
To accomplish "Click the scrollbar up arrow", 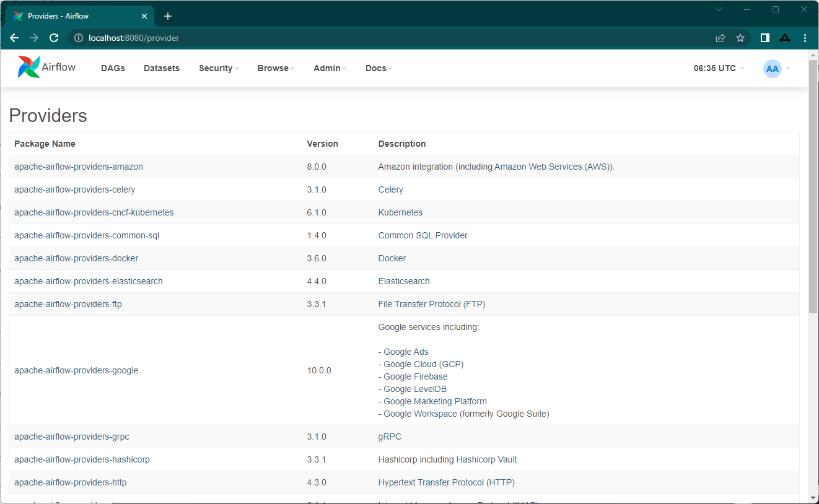I will (813, 54).
